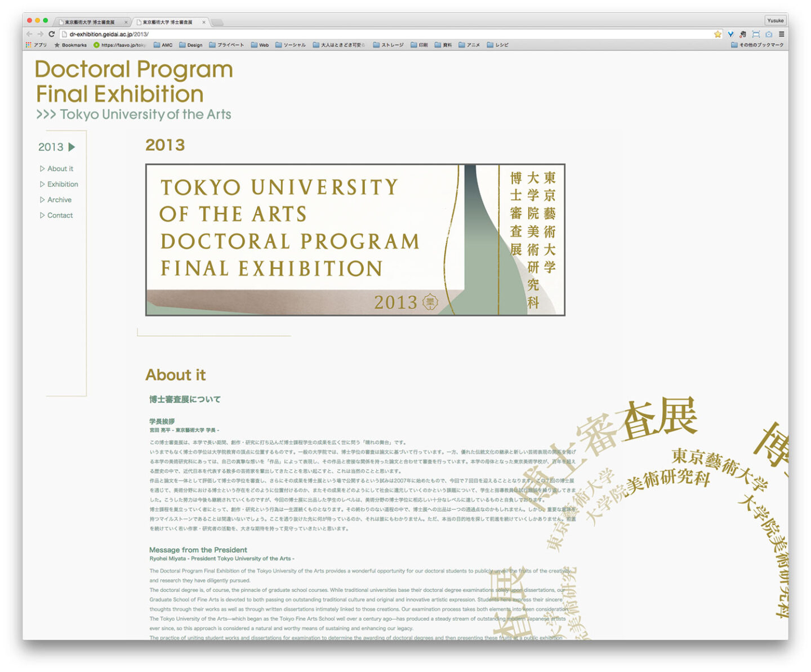Open the その他のブックマーク folder
Image resolution: width=811 pixels, height=672 pixels.
coord(757,45)
